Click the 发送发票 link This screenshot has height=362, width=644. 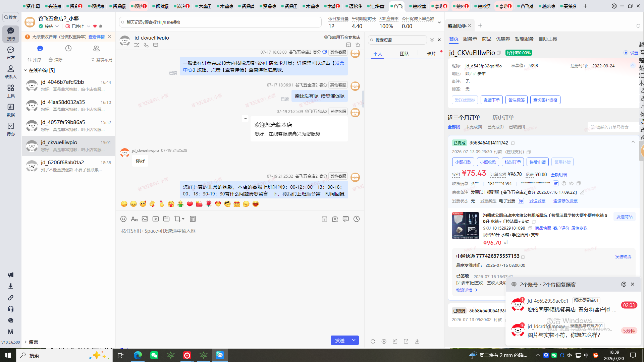click(537, 201)
